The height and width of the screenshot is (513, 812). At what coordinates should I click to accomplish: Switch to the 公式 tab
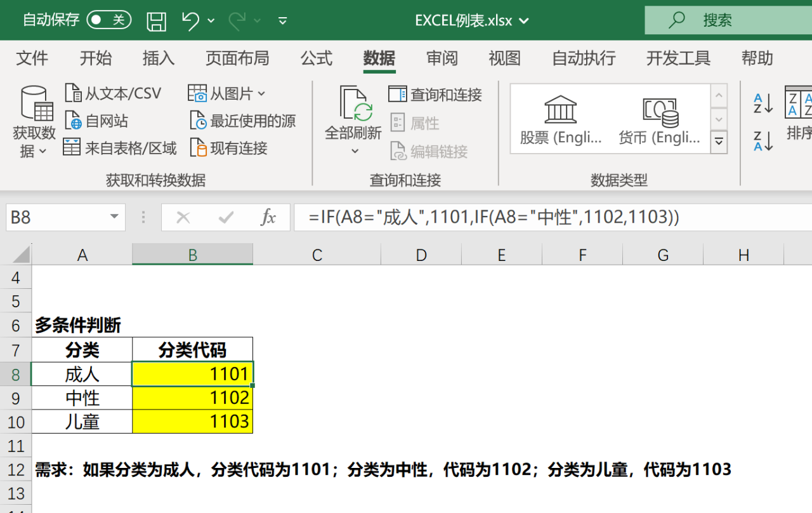(317, 58)
